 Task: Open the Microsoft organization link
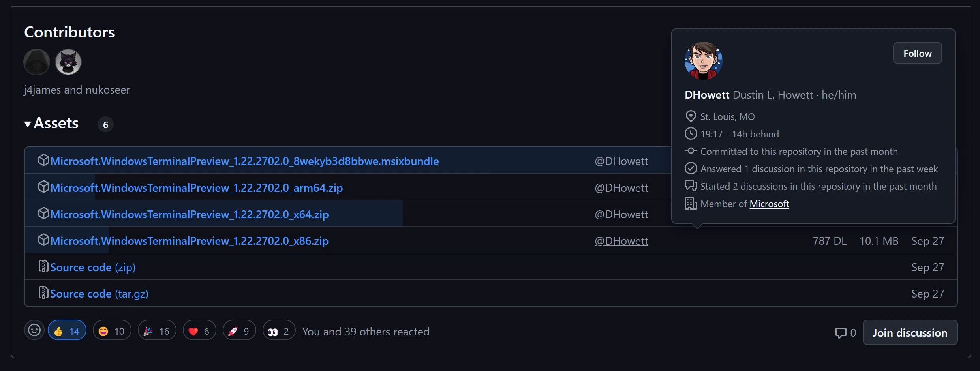[769, 204]
